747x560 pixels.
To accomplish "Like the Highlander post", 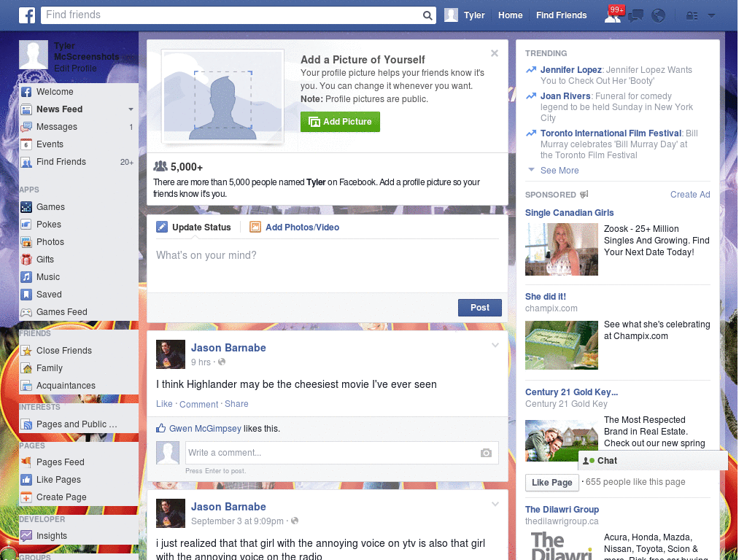I will click(x=164, y=404).
